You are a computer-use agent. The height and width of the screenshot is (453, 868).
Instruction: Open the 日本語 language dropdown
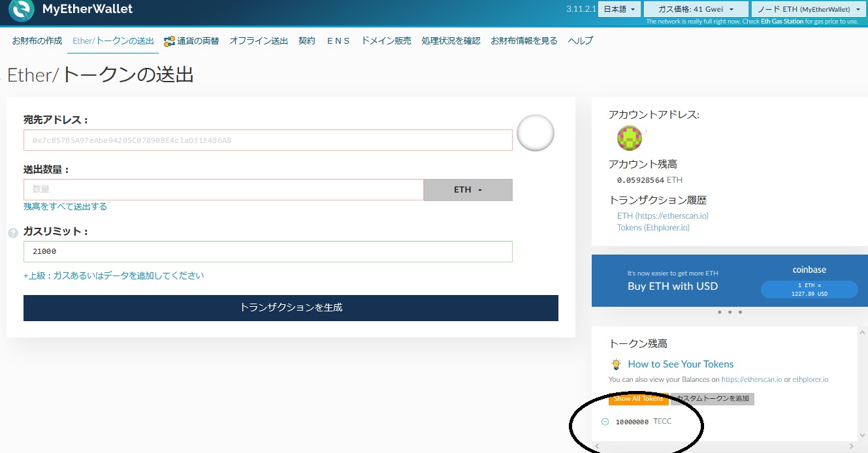(x=619, y=9)
